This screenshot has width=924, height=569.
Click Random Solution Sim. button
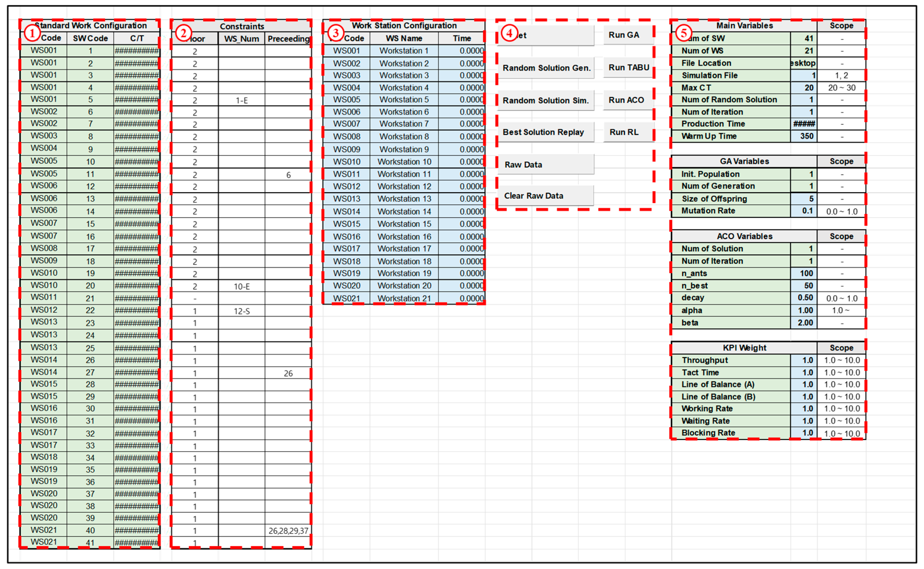(x=546, y=100)
